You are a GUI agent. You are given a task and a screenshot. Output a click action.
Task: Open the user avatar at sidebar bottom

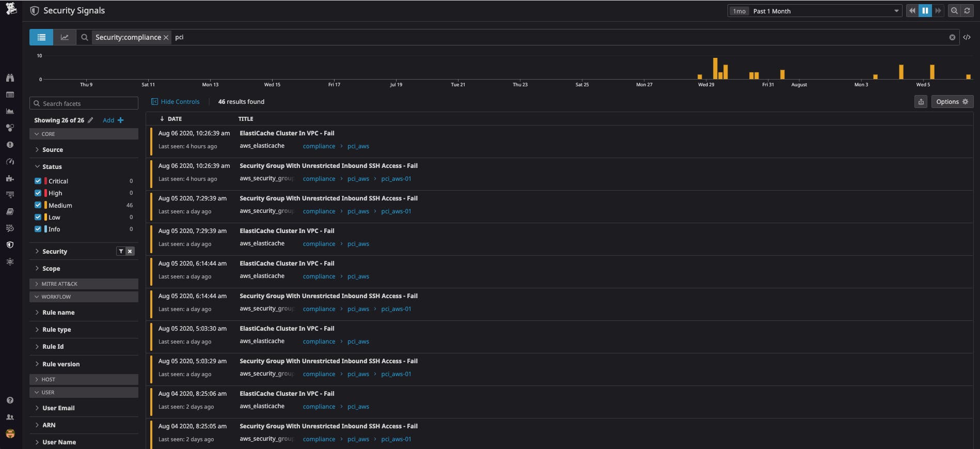tap(10, 433)
